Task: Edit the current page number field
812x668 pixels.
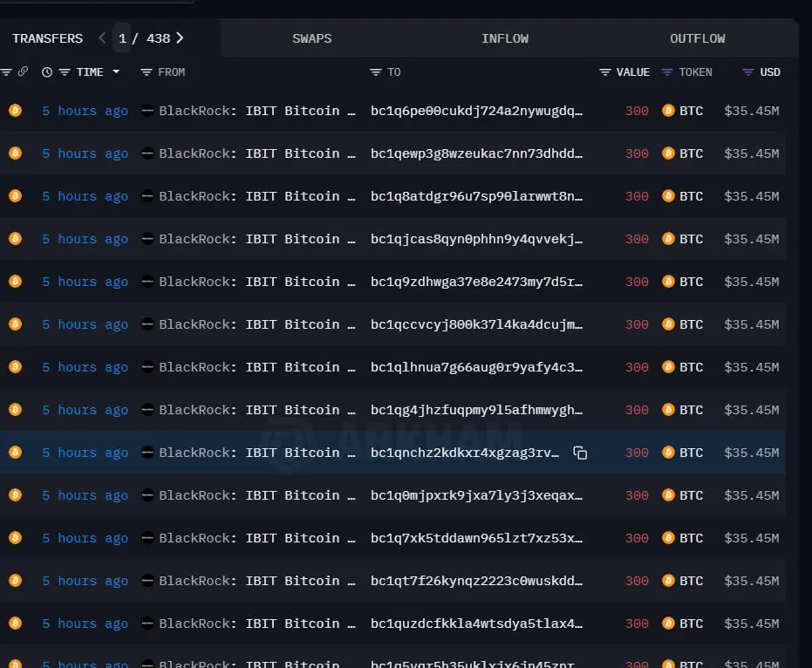Action: click(x=122, y=38)
